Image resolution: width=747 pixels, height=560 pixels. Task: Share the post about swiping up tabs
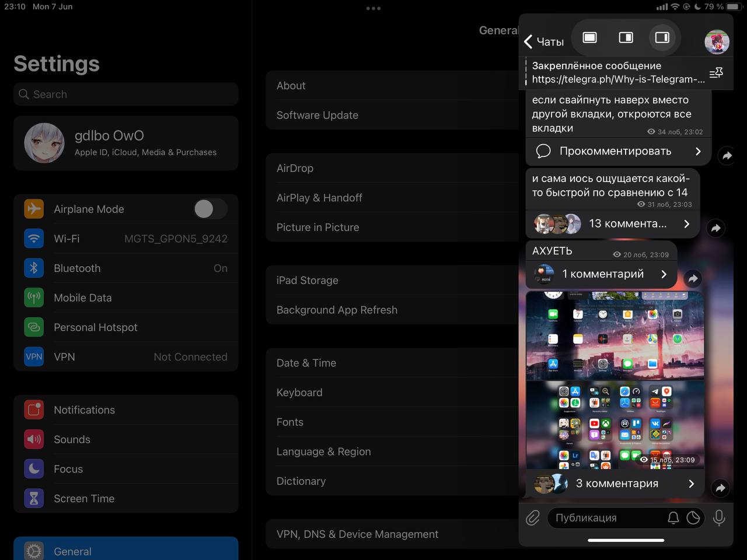pyautogui.click(x=727, y=156)
